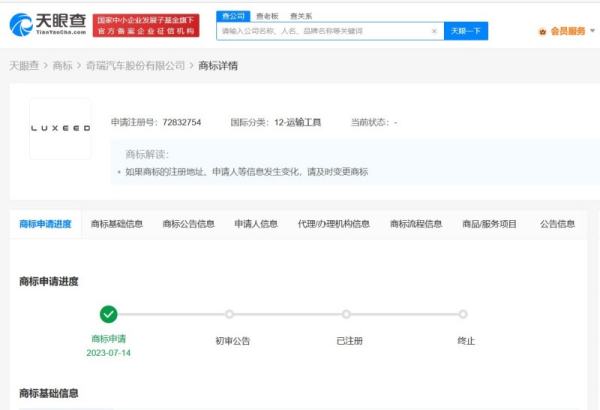
Task: Click the 终止 progress step circle
Action: pos(464,314)
